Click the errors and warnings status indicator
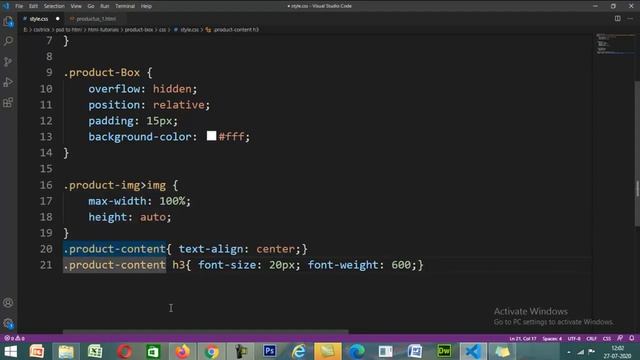This screenshot has width=640, height=360. click(x=15, y=338)
